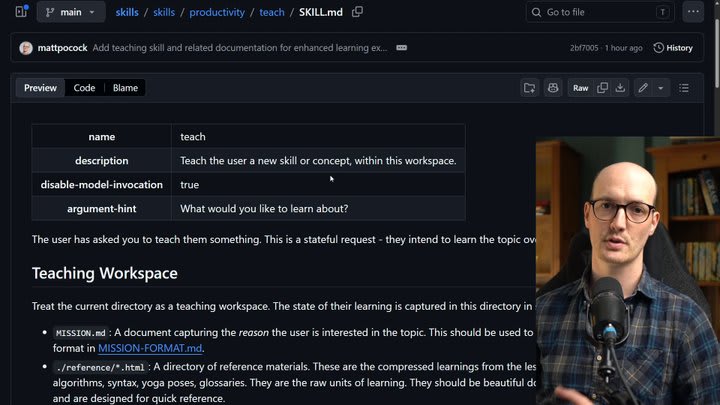
Task: Click the SKILL.md file name text
Action: [321, 12]
